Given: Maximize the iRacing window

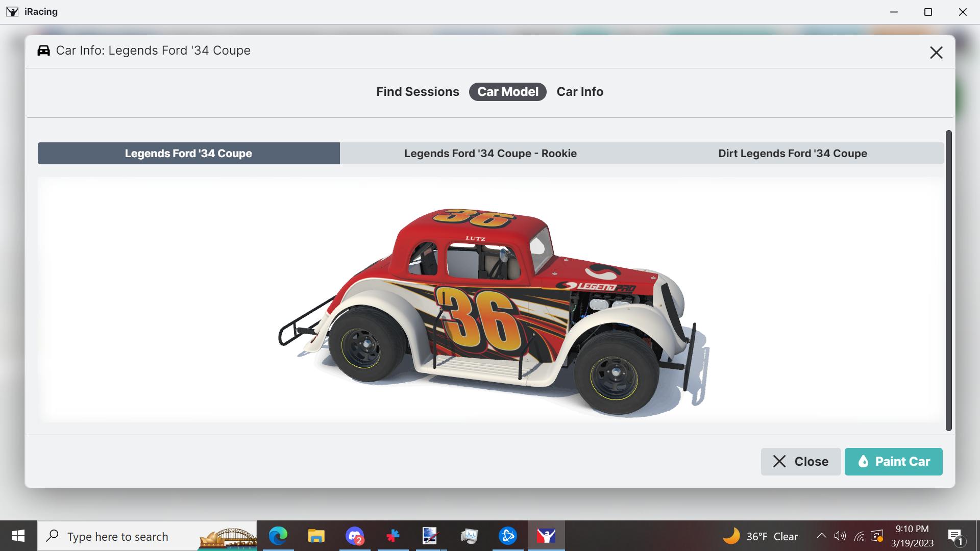Looking at the screenshot, I should 928,12.
